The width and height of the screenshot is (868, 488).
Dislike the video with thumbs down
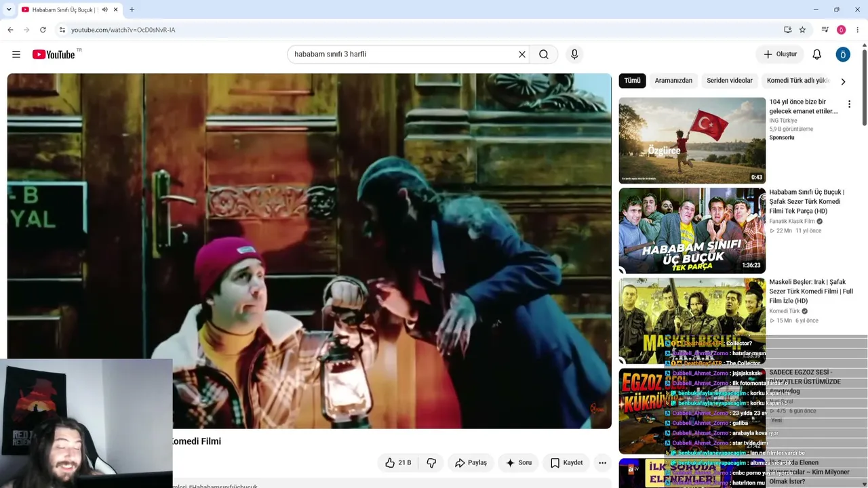431,463
